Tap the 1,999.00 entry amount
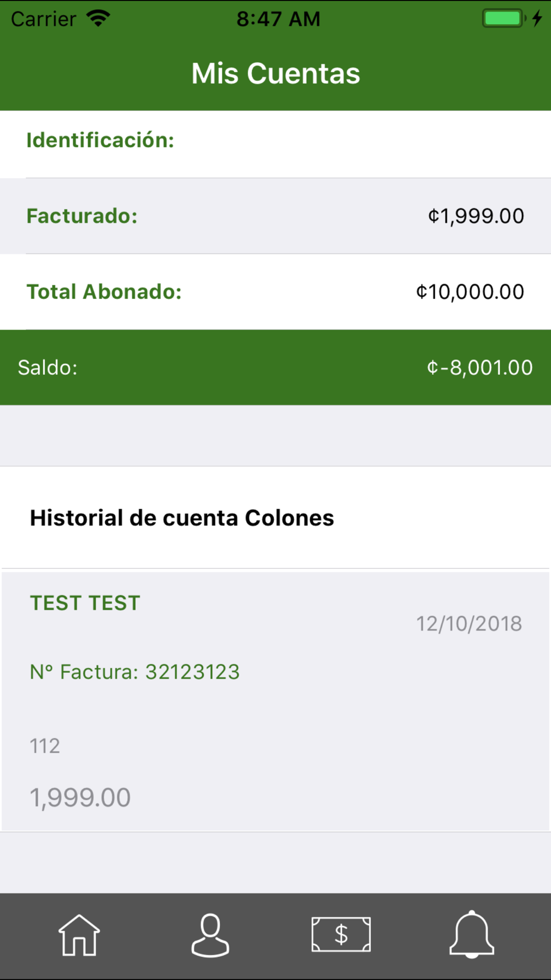The height and width of the screenshot is (980, 551). [x=80, y=798]
